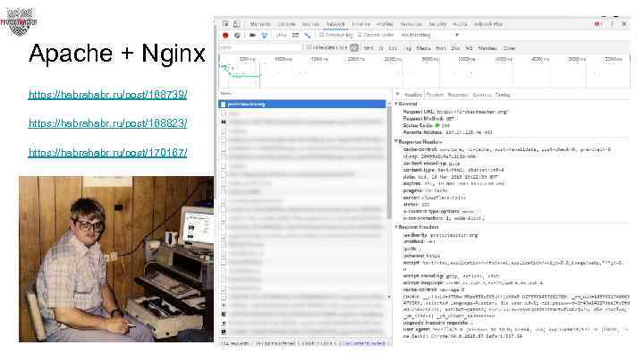Open the Timeline panel tab
Screen dimensions: 644x362
pyautogui.click(x=361, y=24)
